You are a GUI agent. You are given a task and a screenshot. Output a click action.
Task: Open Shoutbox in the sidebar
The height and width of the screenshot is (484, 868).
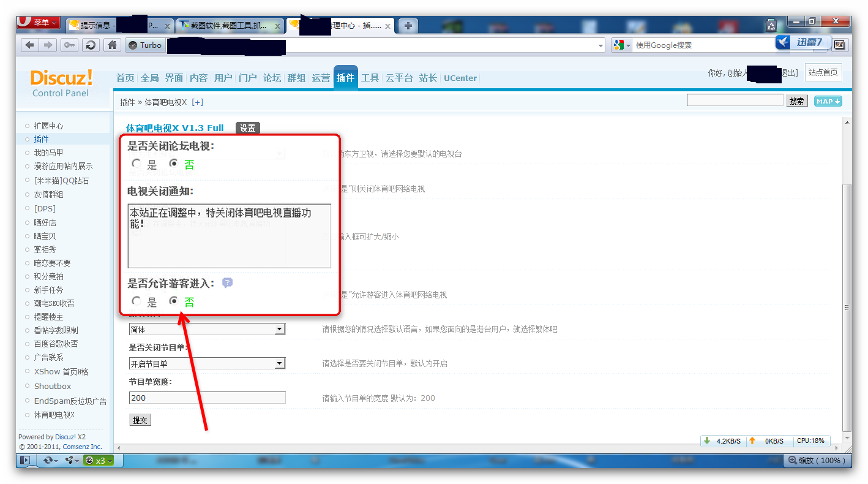coord(53,386)
